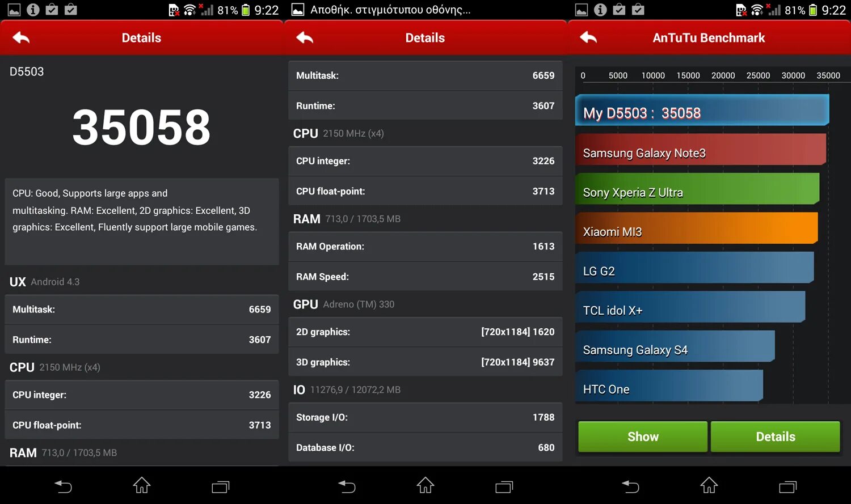
Task: Select the TCL idol X+ score bar
Action: [690, 307]
